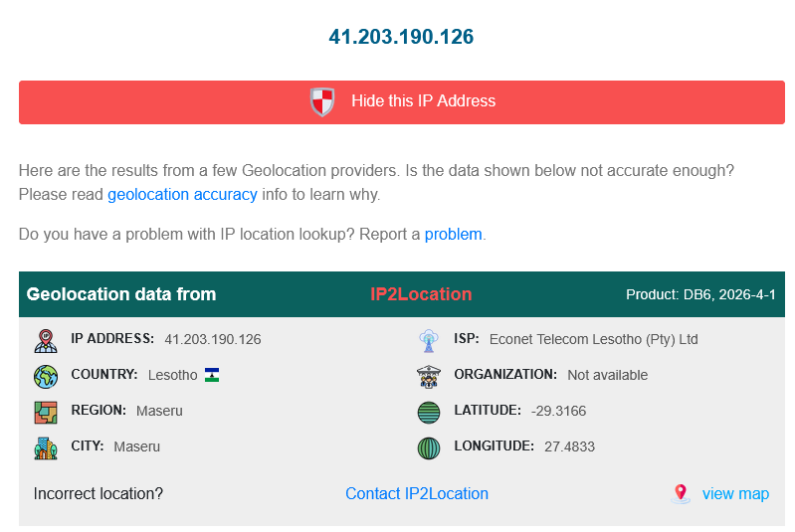Screen dimensions: 795x532
Task: Open the view map link
Action: [x=735, y=493]
